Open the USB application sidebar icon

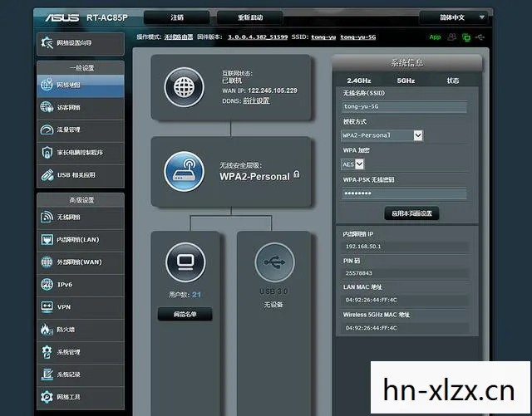click(47, 175)
